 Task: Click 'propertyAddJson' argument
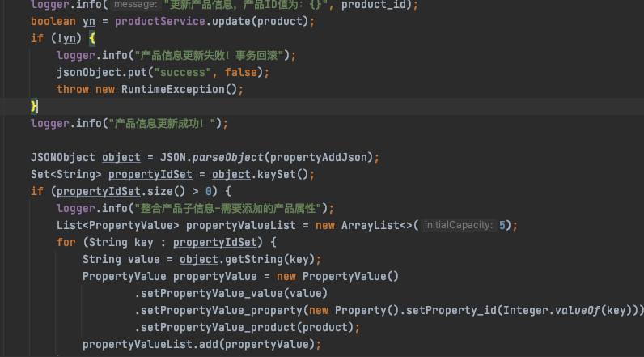(318, 157)
